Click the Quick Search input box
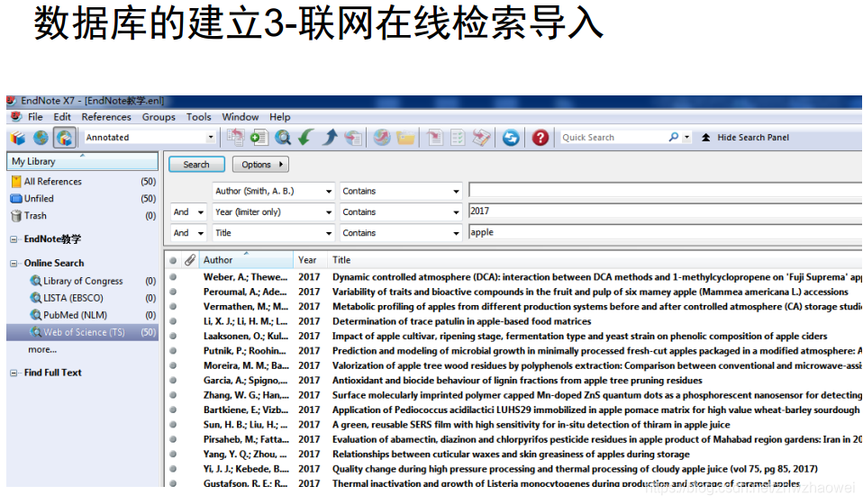The image size is (863, 504). point(613,138)
